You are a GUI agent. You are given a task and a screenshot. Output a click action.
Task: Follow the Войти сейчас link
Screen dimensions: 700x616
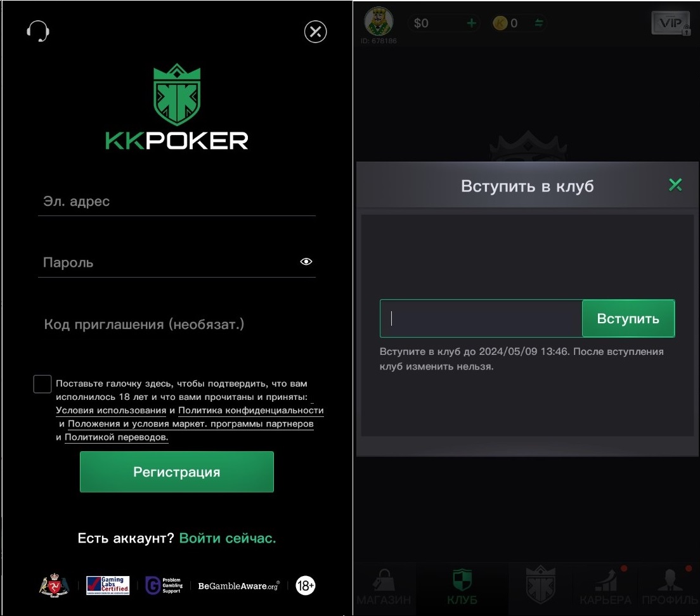(228, 539)
